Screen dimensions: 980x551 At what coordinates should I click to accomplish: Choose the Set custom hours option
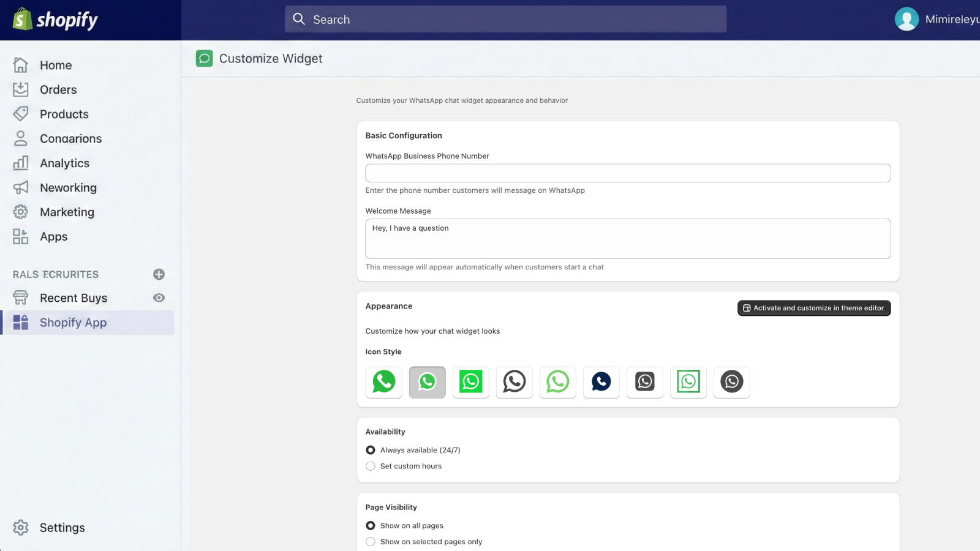[x=371, y=466]
